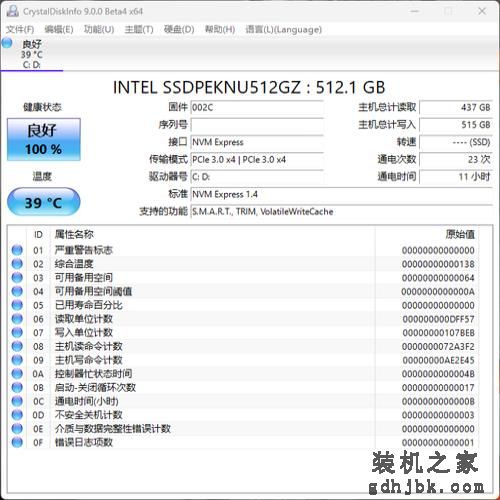Open the 帮助(H) menu

tap(220, 29)
